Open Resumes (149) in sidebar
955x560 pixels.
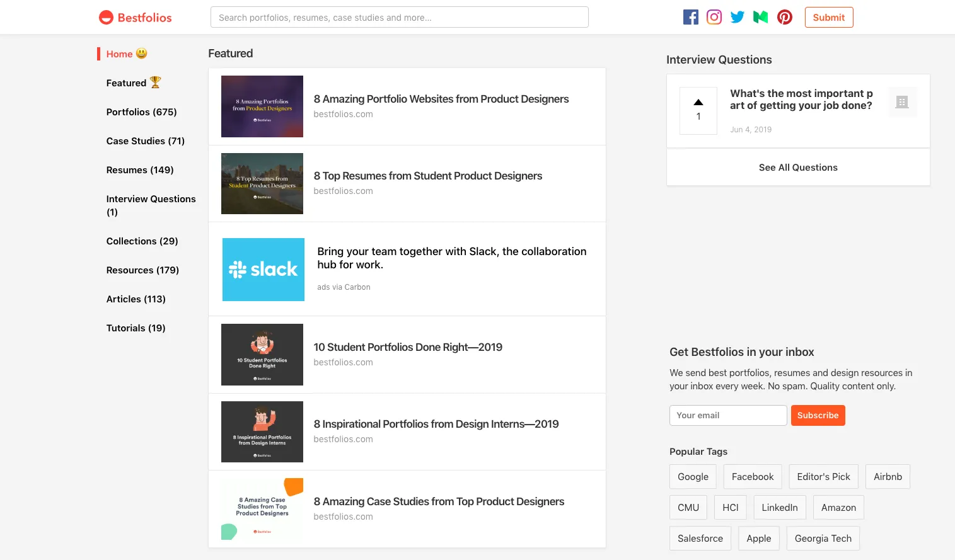pos(140,169)
